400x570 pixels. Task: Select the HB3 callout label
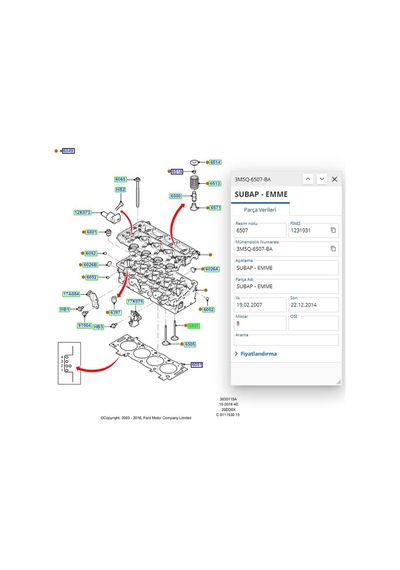[99, 327]
